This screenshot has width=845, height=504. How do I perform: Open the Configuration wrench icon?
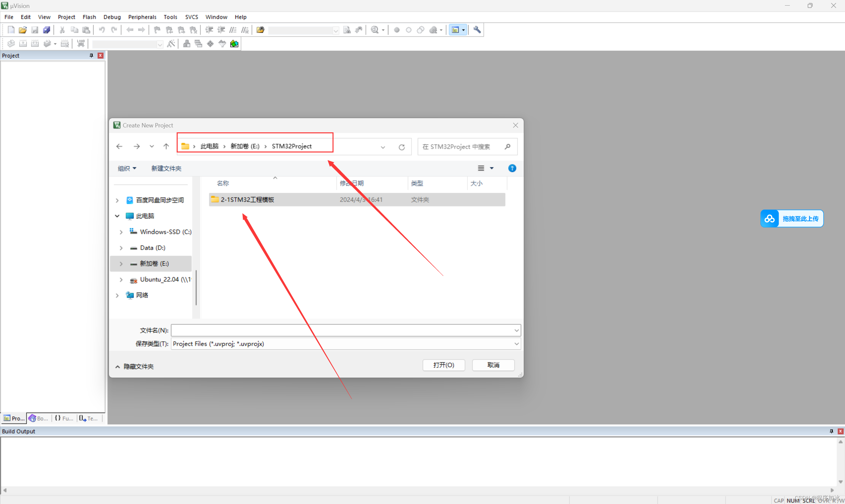(x=477, y=30)
